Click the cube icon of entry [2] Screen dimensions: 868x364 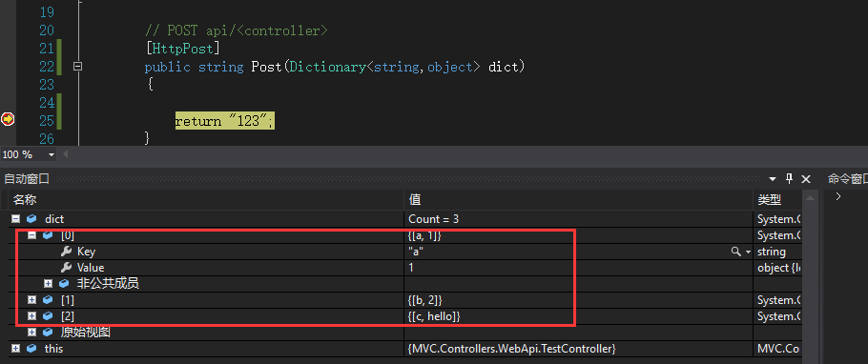(x=48, y=315)
